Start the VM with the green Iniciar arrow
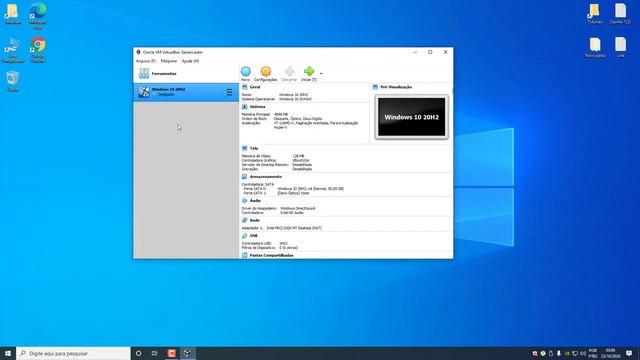 point(309,71)
